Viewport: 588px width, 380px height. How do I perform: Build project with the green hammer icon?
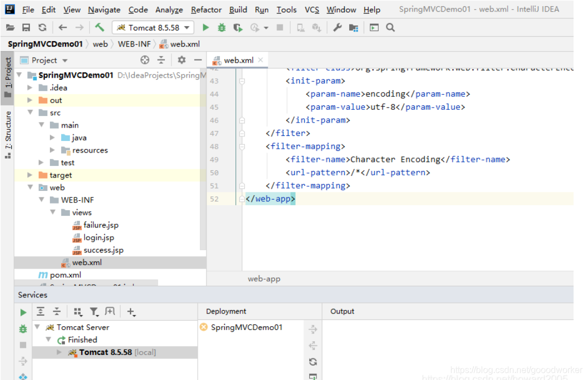click(x=99, y=27)
